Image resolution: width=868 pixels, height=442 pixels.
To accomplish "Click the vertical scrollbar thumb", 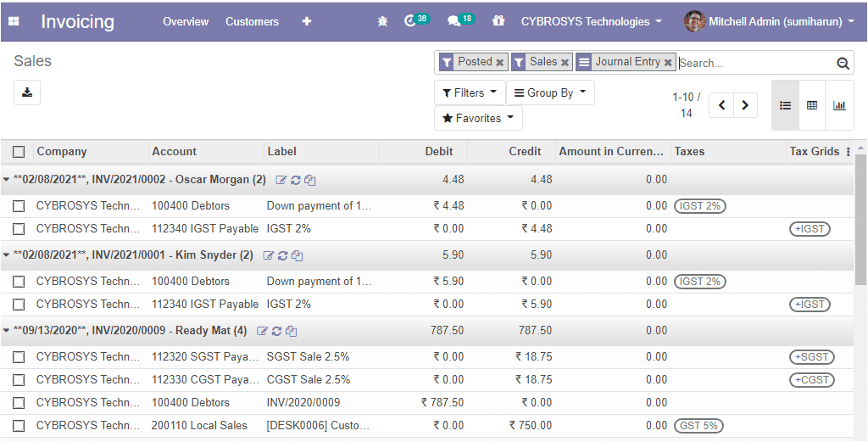I will coord(861,219).
